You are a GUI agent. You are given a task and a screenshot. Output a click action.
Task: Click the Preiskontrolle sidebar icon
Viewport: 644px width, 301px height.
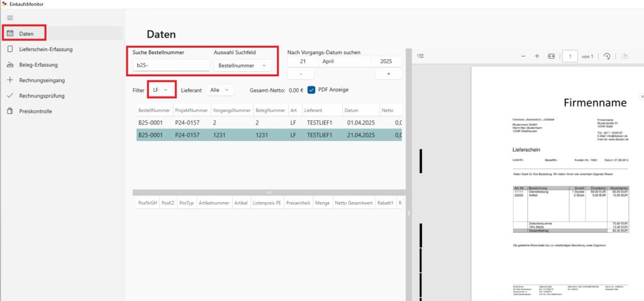(x=10, y=111)
